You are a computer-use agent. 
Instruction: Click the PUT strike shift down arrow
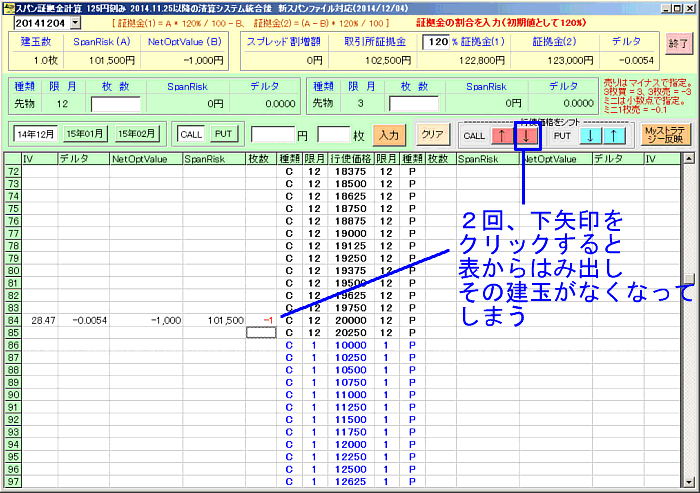click(x=590, y=136)
